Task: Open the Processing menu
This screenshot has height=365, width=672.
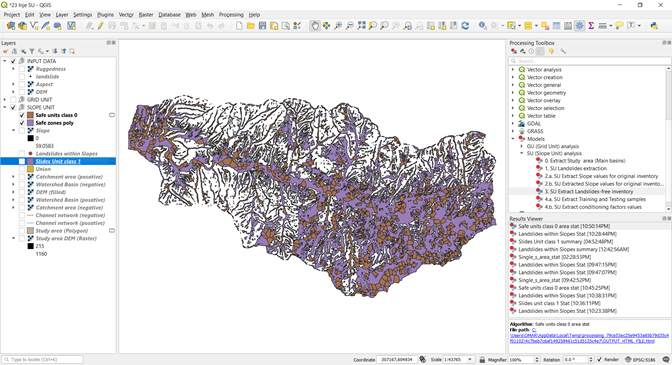Action: click(x=231, y=15)
